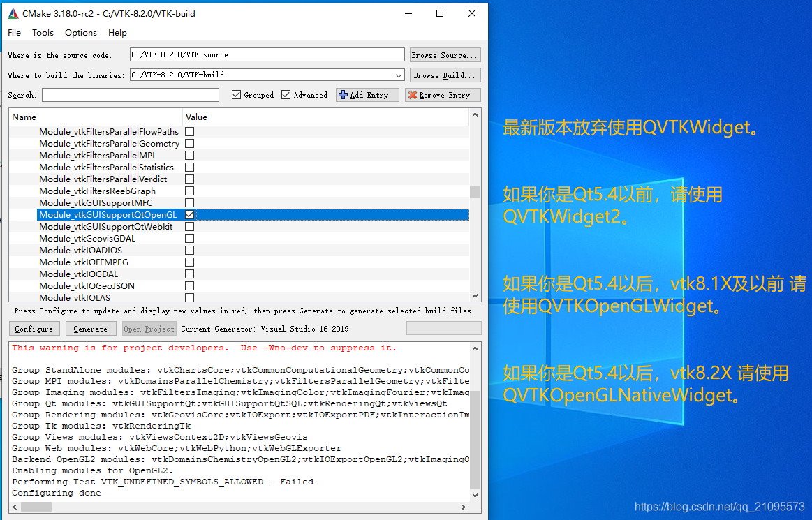Enable Module_vtkFiltersParallelGeometry checkbox

[189, 144]
